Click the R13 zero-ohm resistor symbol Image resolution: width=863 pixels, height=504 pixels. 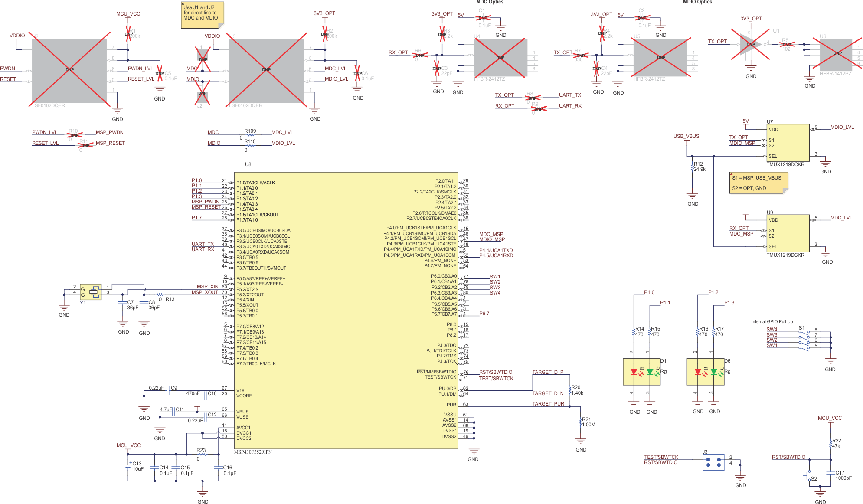160,294
